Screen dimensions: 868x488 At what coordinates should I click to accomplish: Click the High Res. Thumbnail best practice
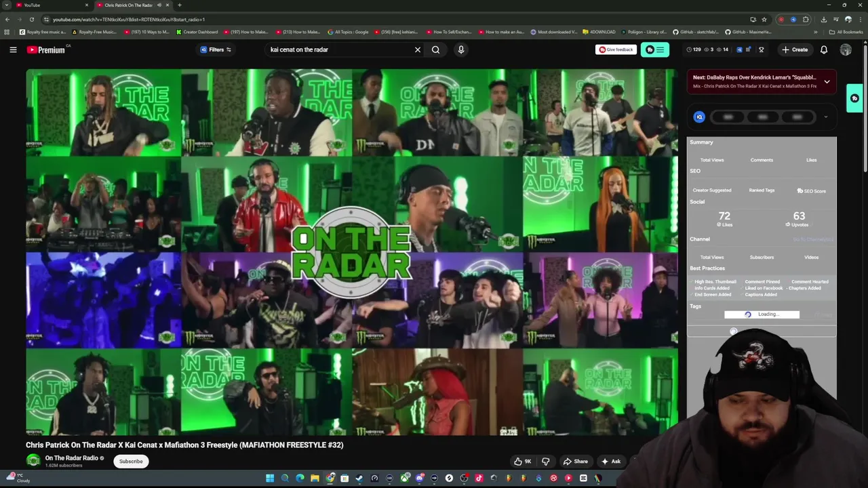click(715, 281)
